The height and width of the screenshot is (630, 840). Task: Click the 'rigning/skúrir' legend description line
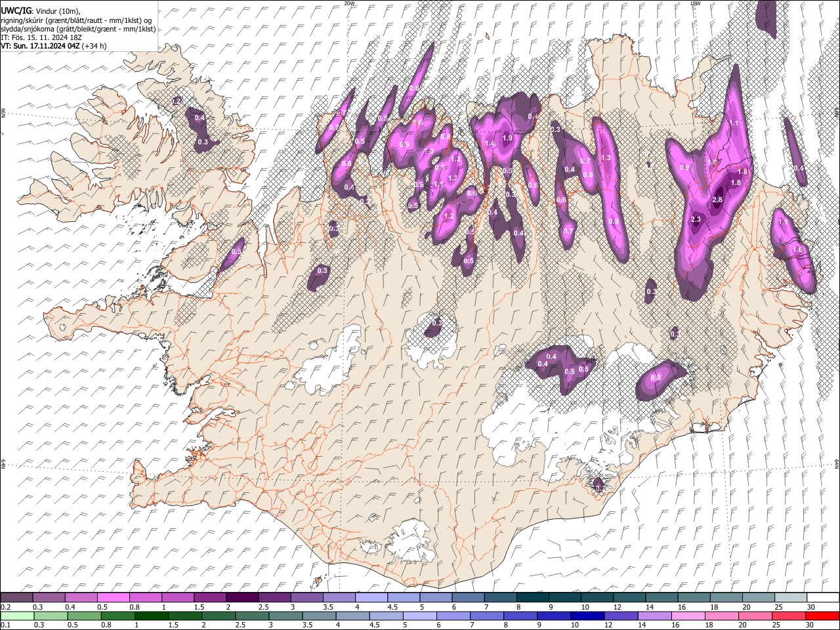tap(75, 20)
